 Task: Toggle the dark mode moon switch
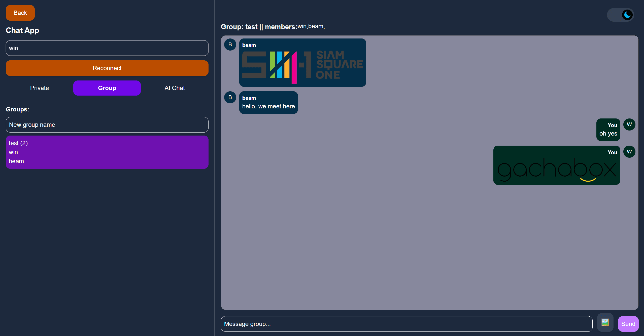[620, 15]
